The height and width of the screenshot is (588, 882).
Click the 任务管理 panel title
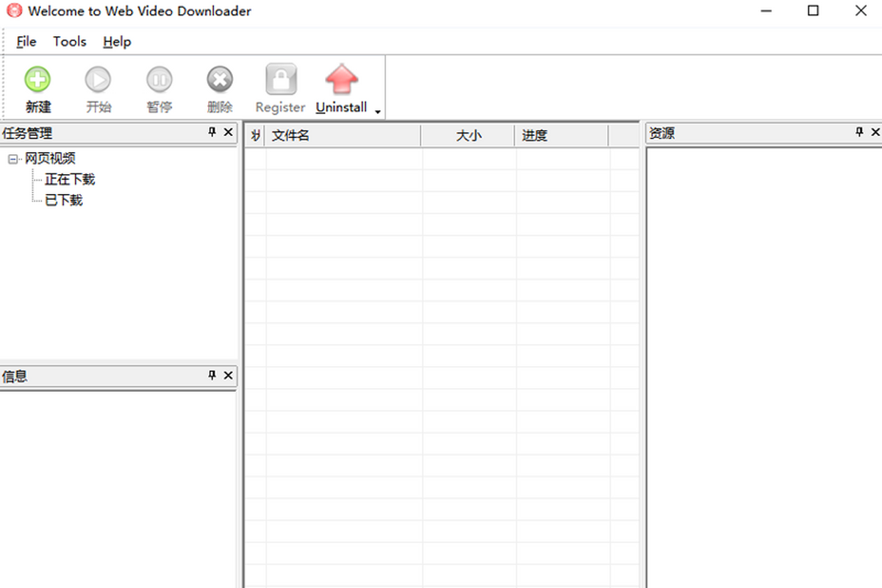(x=27, y=133)
